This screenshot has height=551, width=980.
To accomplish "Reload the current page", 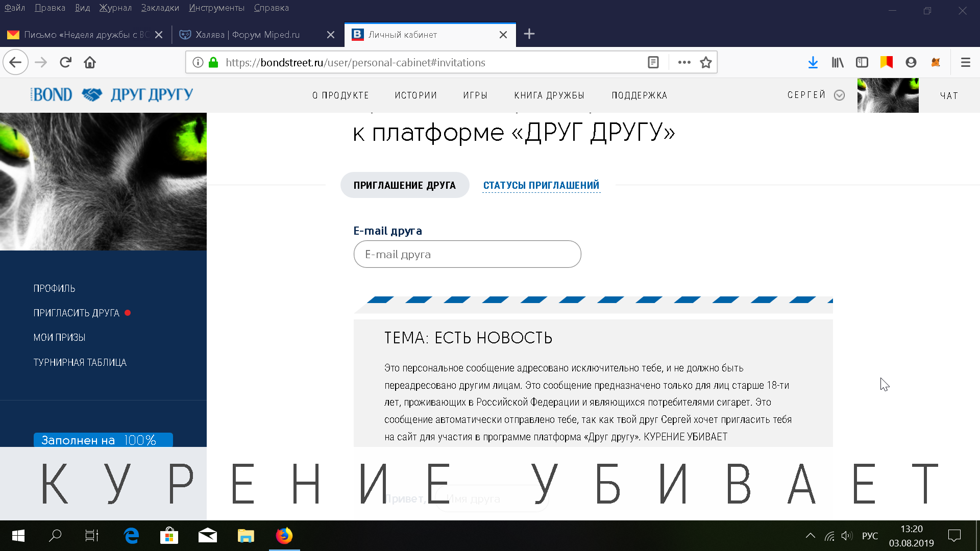I will [65, 62].
